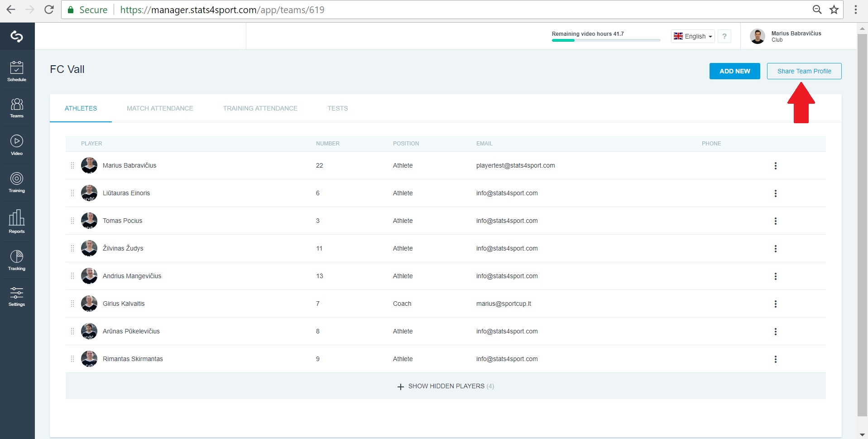Open the Schedule calendar in sidebar
Viewport: 868px width, 439px height.
[x=17, y=71]
